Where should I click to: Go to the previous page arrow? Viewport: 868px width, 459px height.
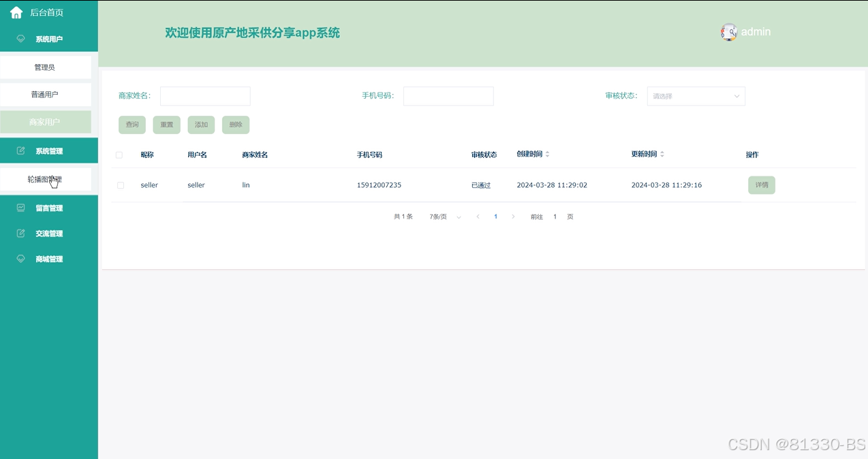pos(478,217)
